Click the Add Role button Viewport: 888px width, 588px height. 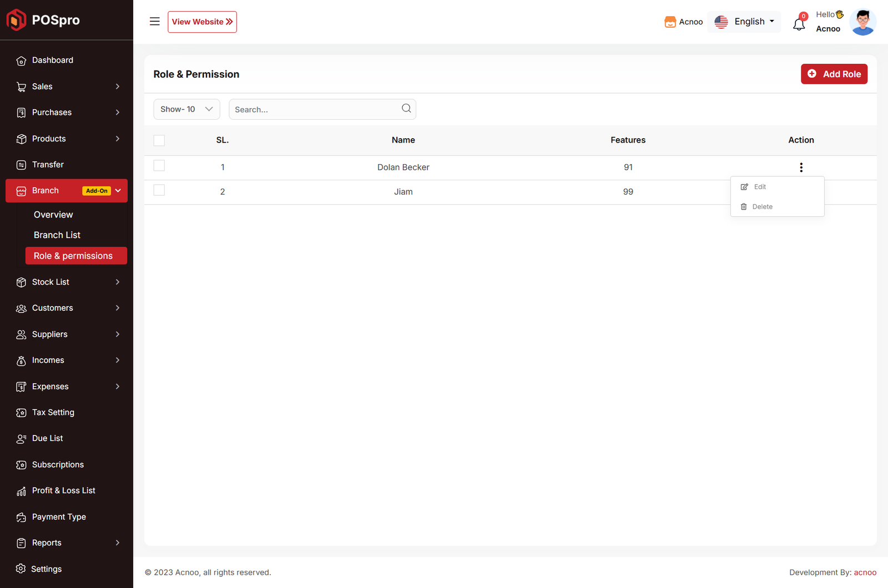point(834,74)
